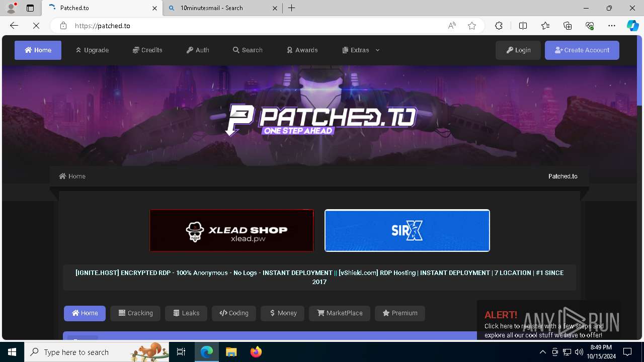The height and width of the screenshot is (362, 644).
Task: View site information lock icon
Action: click(x=63, y=26)
